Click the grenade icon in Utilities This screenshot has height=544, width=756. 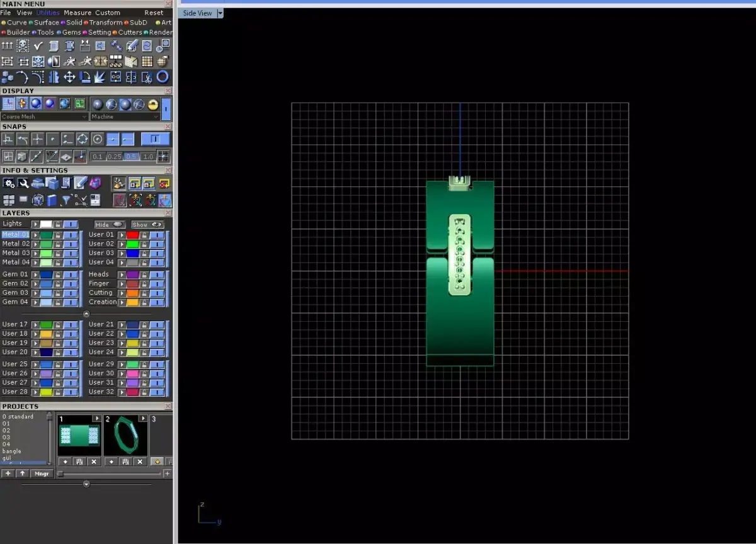[x=163, y=61]
